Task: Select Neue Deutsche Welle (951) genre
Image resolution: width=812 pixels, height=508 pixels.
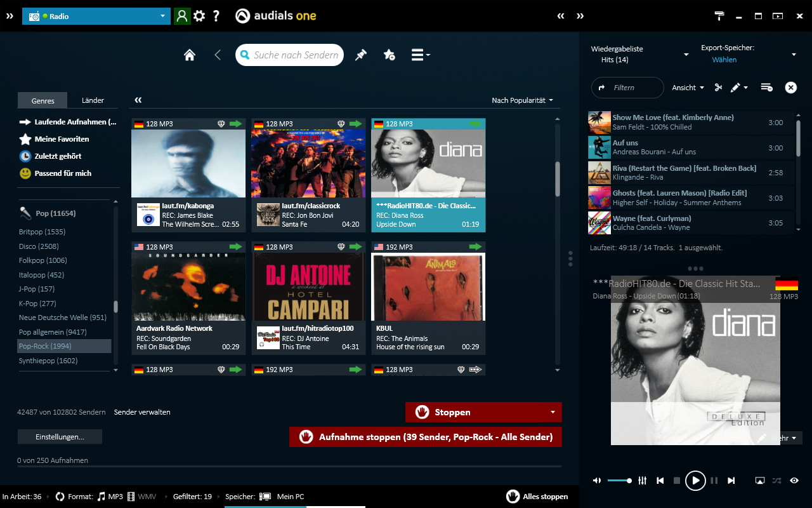Action: tap(63, 317)
